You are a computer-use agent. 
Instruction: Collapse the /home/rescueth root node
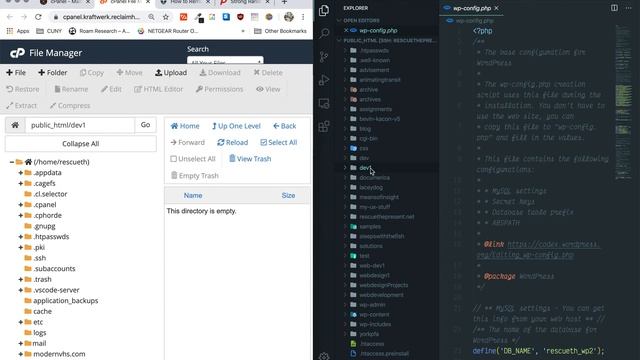point(12,162)
